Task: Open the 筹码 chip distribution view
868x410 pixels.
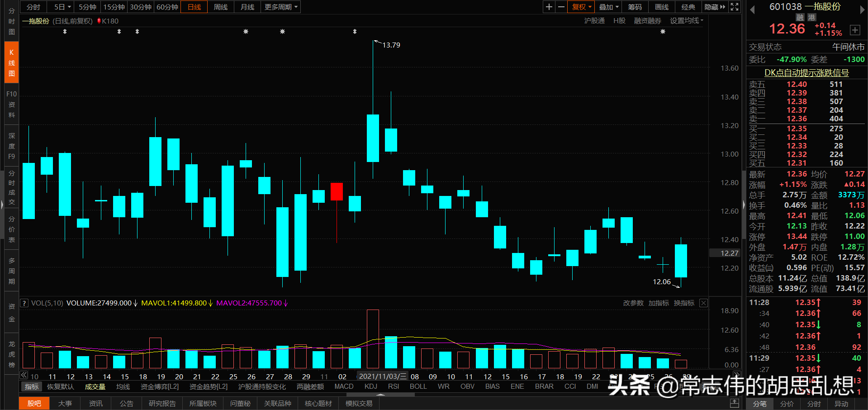Action: coord(635,7)
